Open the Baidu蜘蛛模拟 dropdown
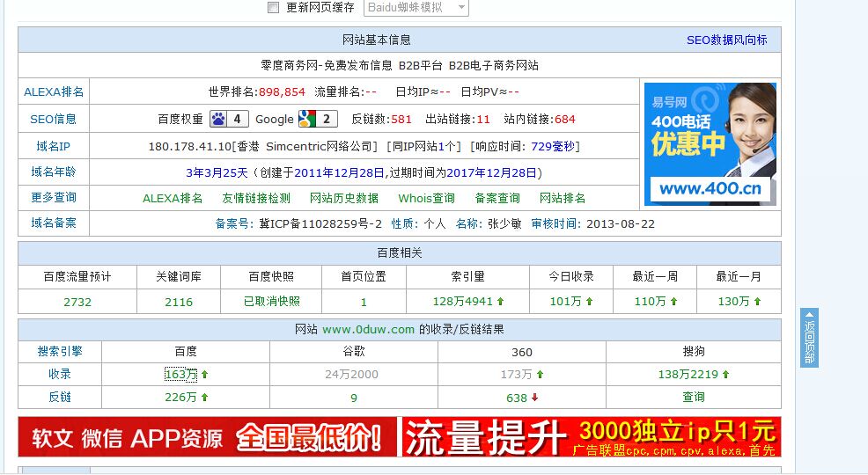Image resolution: width=868 pixels, height=475 pixels. [x=416, y=7]
